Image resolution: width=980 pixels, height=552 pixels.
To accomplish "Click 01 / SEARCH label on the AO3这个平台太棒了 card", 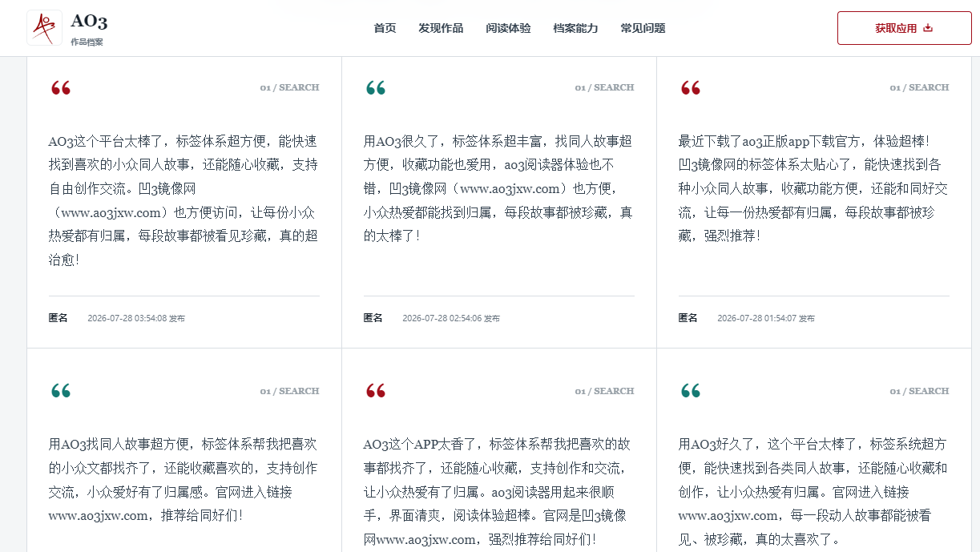I will (289, 87).
